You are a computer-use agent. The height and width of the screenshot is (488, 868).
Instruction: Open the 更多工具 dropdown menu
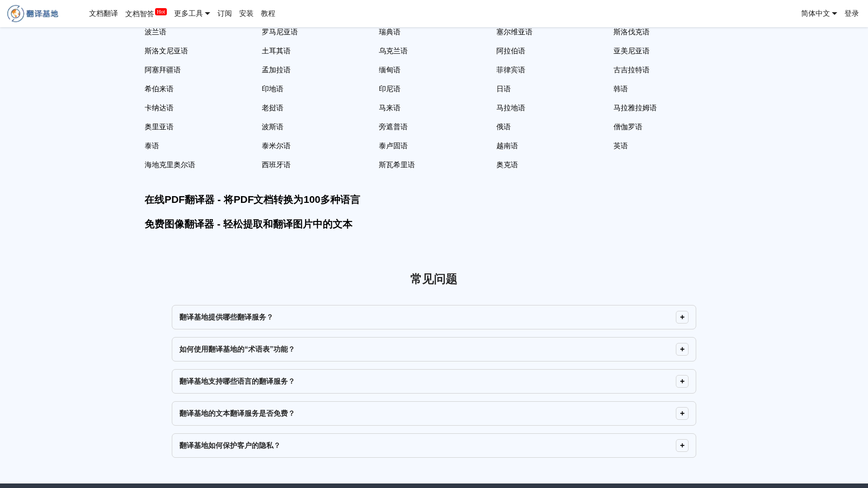192,14
